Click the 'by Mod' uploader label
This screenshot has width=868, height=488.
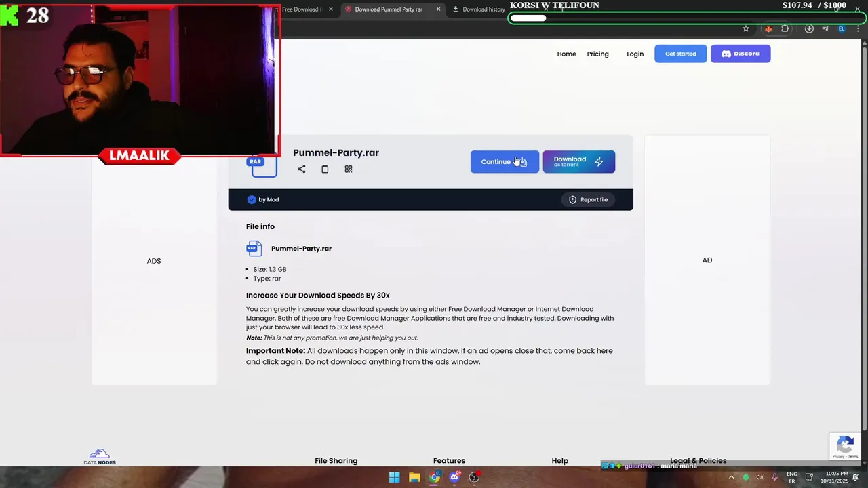coord(269,199)
